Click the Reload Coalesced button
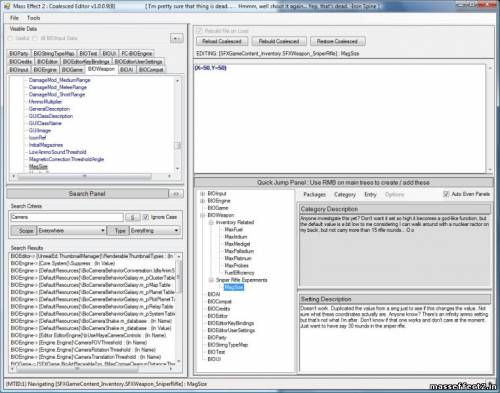The image size is (500, 393). pyautogui.click(x=222, y=41)
